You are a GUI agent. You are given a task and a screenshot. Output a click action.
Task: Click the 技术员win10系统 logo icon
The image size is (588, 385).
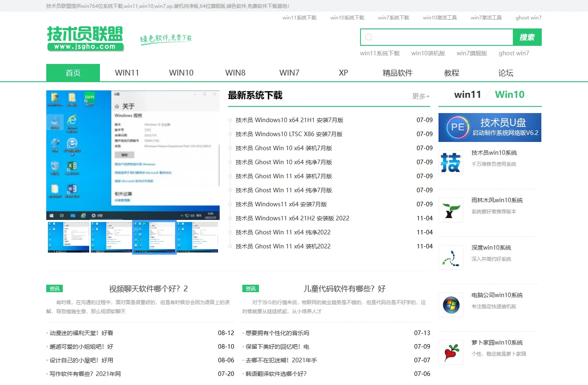pyautogui.click(x=451, y=163)
